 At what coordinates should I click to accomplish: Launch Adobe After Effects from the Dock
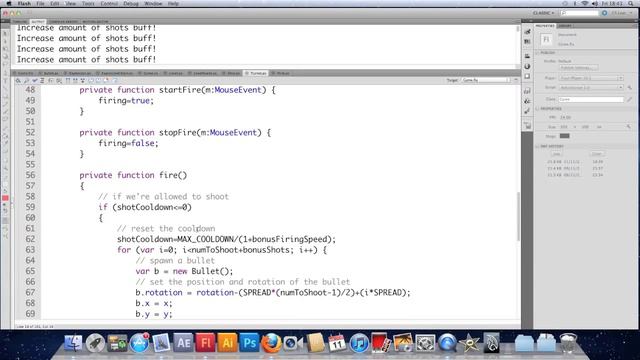tap(183, 342)
